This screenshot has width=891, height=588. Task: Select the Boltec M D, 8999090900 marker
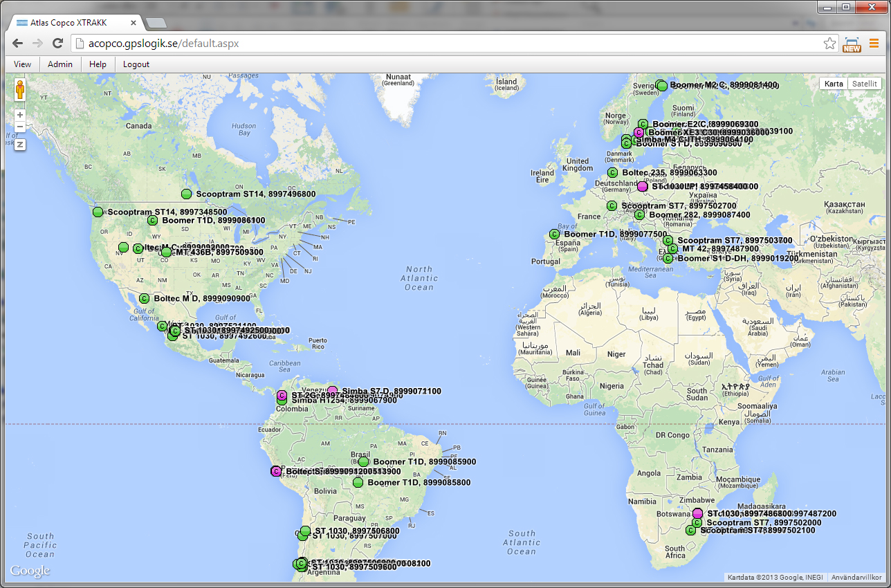[144, 298]
